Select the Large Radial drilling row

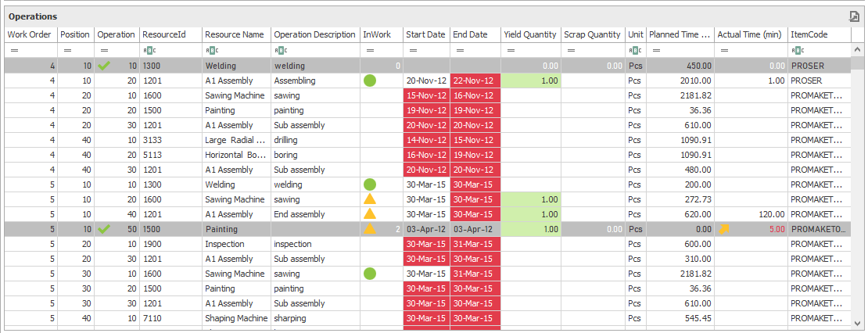pos(235,140)
